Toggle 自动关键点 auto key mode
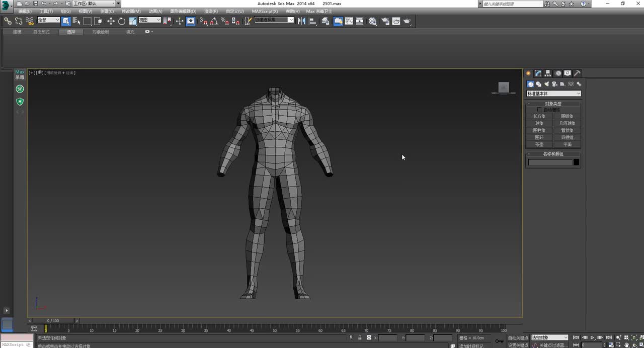644x348 pixels. click(x=518, y=338)
